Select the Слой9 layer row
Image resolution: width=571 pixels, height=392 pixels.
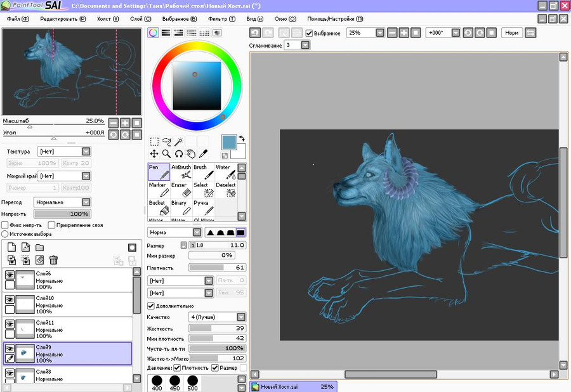point(68,353)
